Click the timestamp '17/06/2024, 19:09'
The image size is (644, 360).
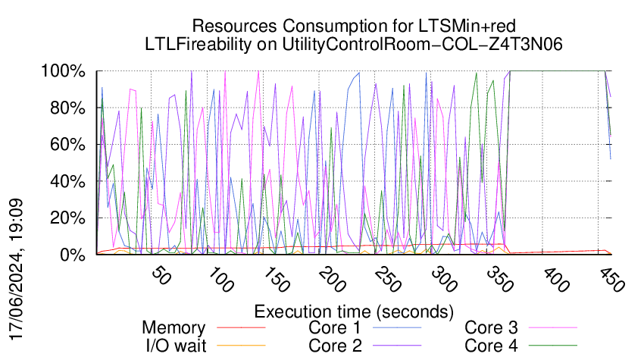tap(16, 270)
